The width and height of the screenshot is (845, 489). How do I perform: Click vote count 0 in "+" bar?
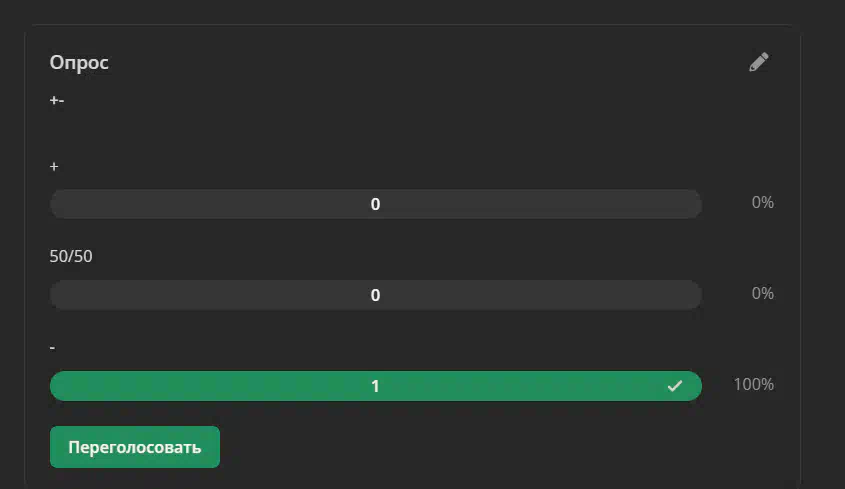[376, 204]
